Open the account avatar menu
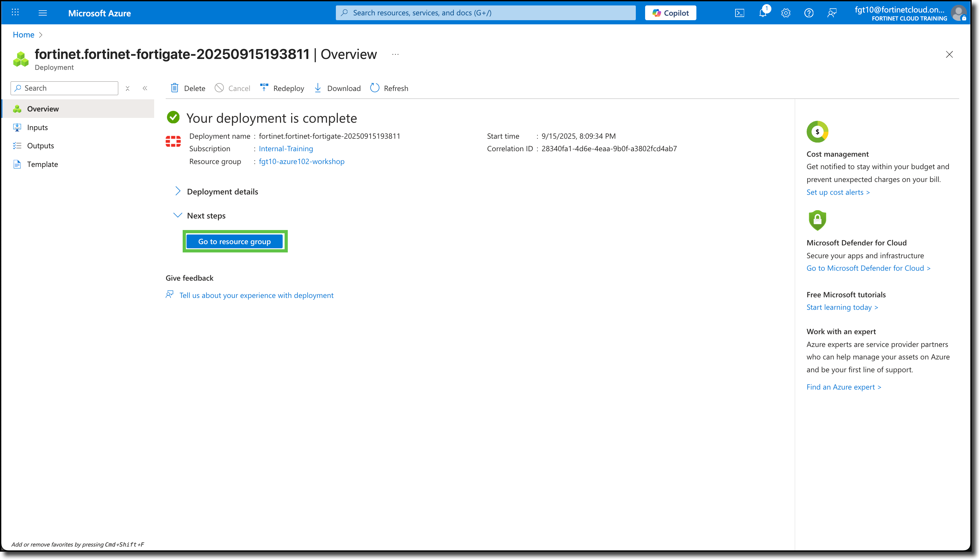 coord(959,13)
